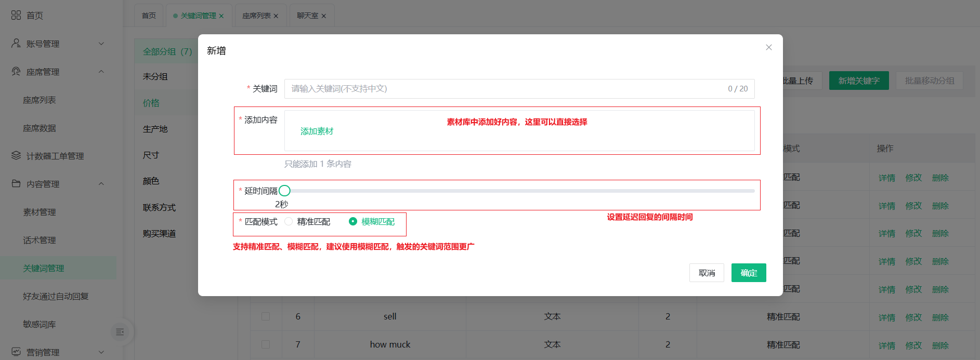
Task: Select the 全部分组 (7) group
Action: tap(166, 51)
